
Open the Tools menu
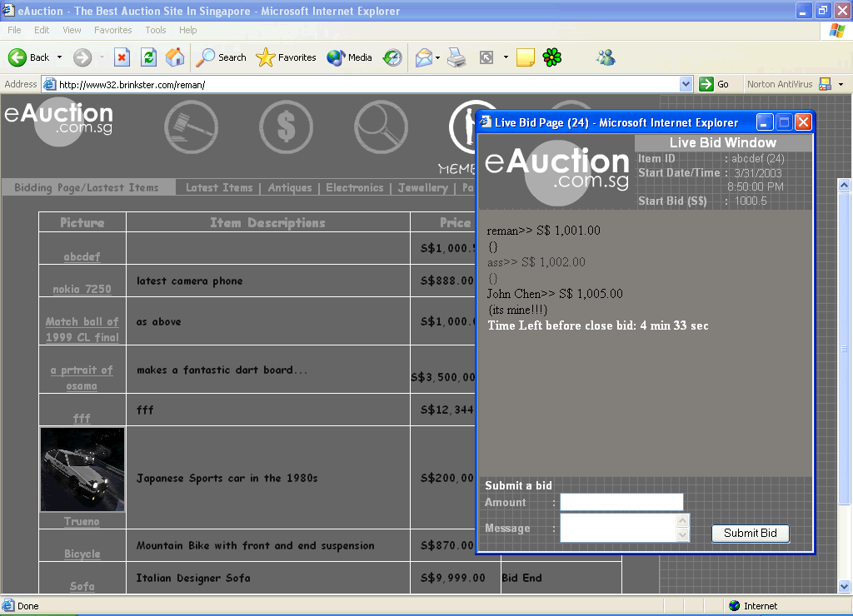click(x=156, y=30)
